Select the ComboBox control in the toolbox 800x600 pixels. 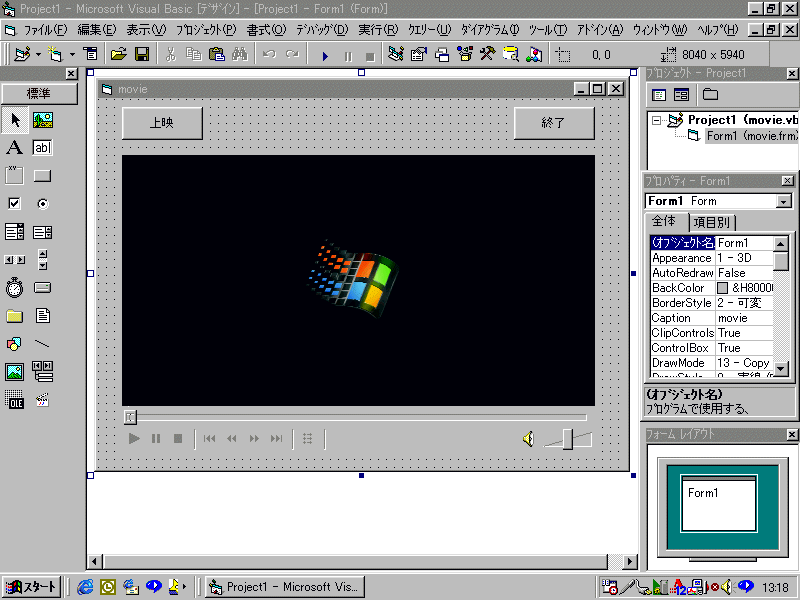pyautogui.click(x=14, y=232)
